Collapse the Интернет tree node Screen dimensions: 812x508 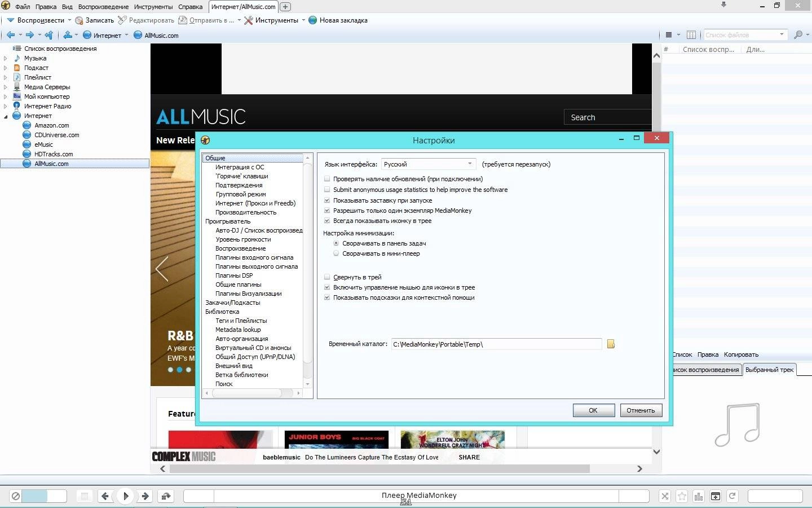[6, 116]
